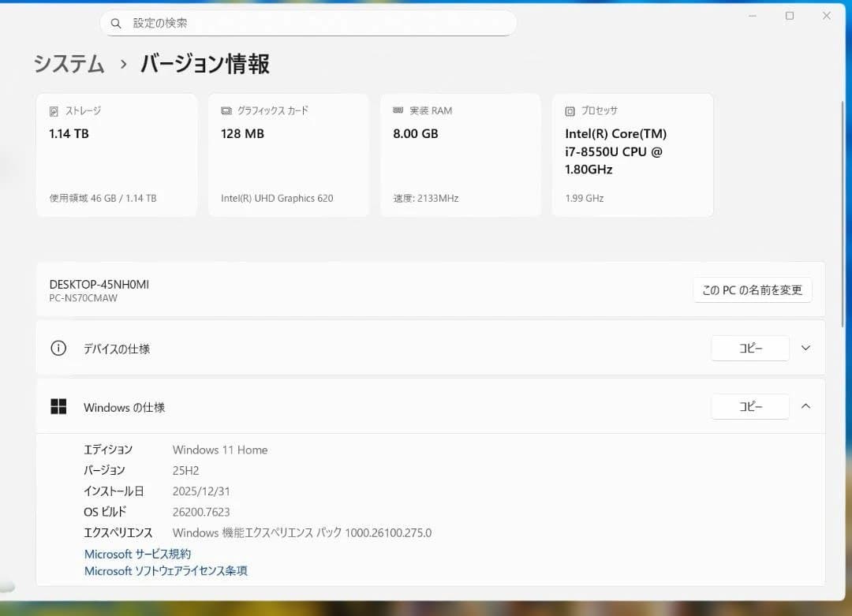Click コピー for Windows の仕様
The width and height of the screenshot is (852, 616).
[749, 406]
